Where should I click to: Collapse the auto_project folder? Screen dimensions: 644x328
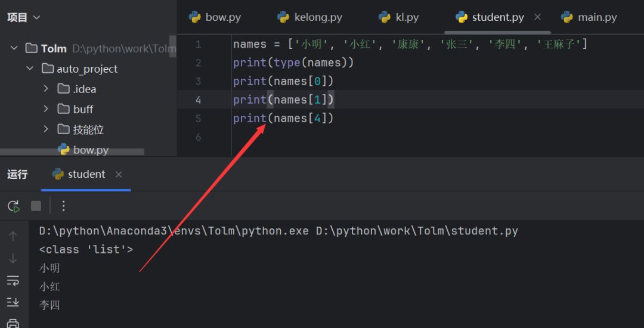[30, 69]
